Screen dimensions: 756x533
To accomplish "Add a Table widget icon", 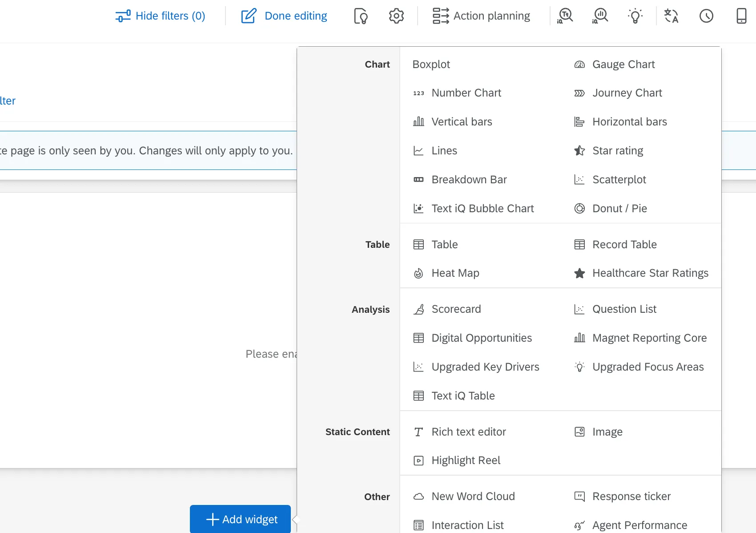I will click(x=418, y=244).
